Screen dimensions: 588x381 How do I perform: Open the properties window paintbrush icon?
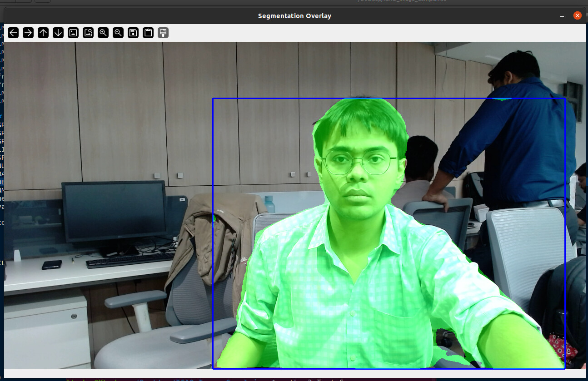click(x=163, y=33)
